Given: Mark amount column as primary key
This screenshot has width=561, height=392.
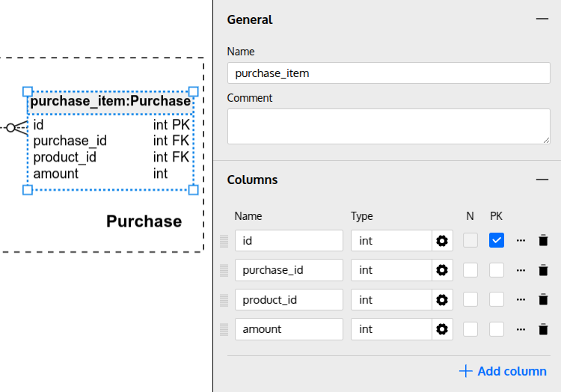Looking at the screenshot, I should click(x=497, y=329).
